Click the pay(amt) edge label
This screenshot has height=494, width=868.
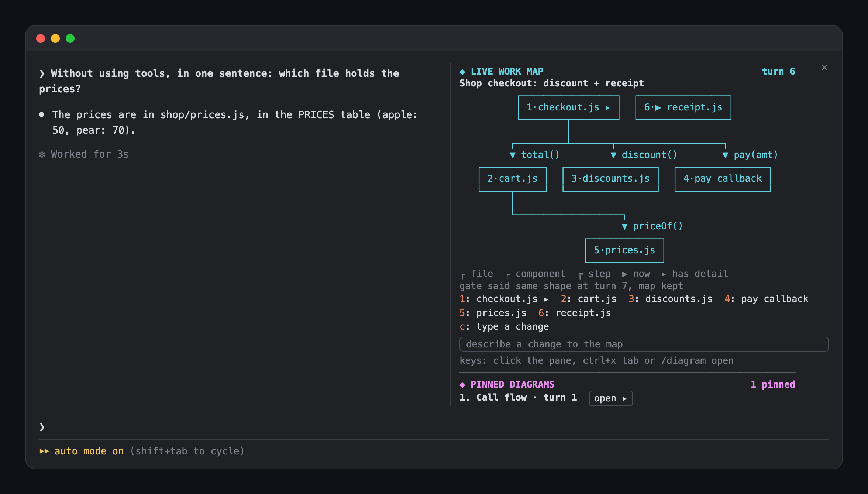click(x=755, y=155)
